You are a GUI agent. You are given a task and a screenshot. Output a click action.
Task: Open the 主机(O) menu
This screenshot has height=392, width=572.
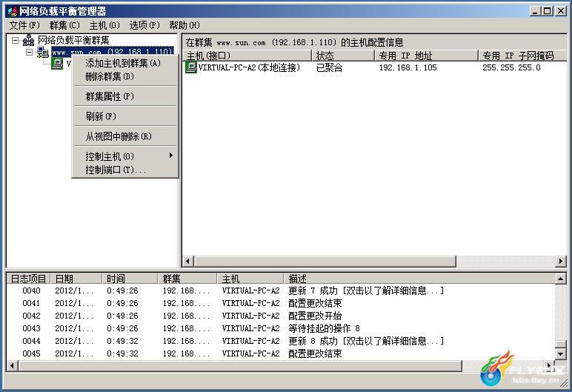pyautogui.click(x=104, y=25)
